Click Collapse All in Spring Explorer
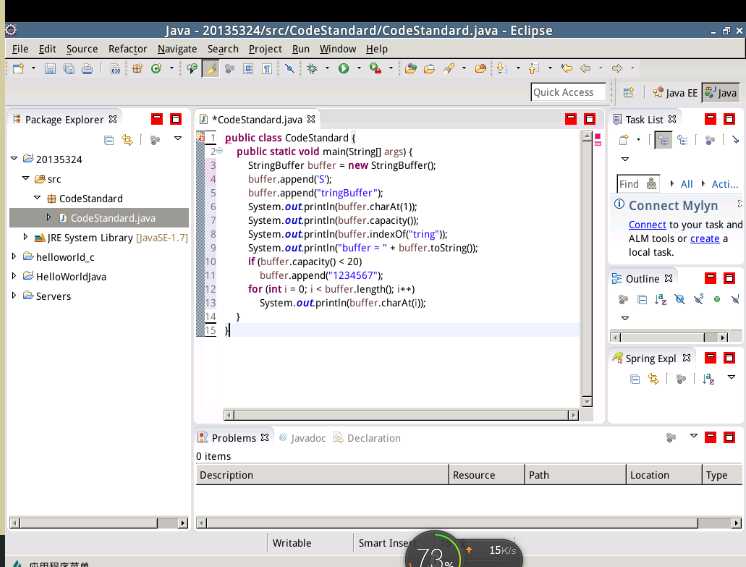 [x=635, y=379]
